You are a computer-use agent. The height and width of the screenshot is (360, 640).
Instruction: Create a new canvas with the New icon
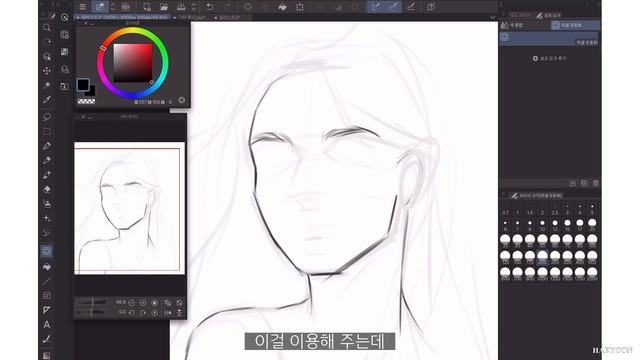147,7
